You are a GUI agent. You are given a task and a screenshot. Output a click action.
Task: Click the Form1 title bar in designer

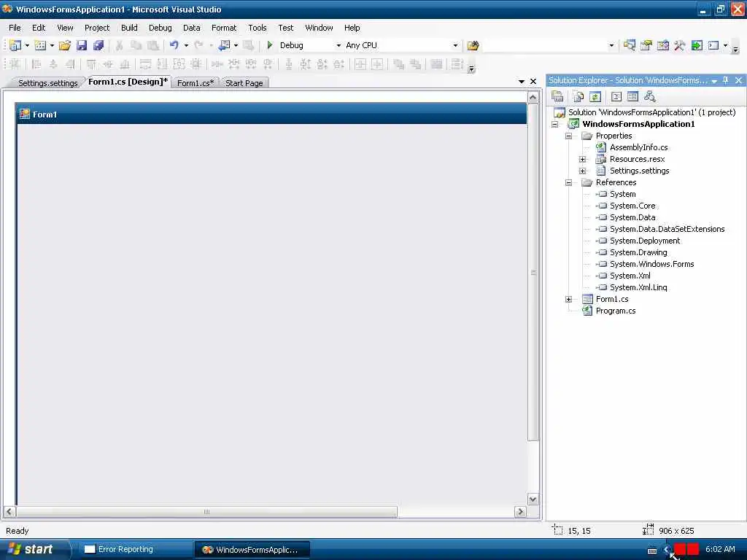pos(271,114)
